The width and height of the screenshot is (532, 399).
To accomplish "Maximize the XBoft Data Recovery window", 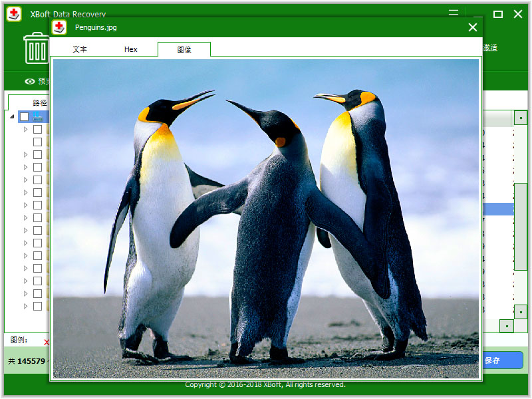I will [x=497, y=14].
